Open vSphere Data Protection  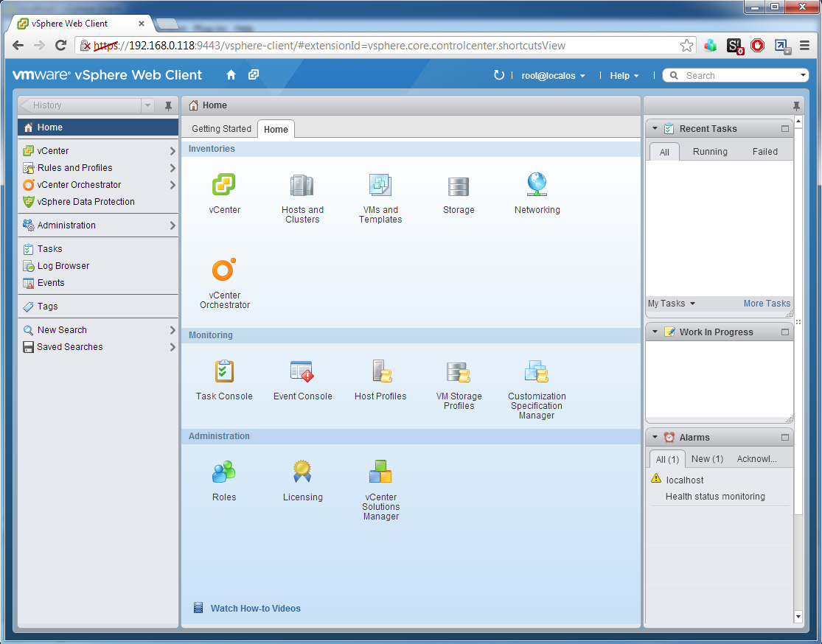point(98,202)
